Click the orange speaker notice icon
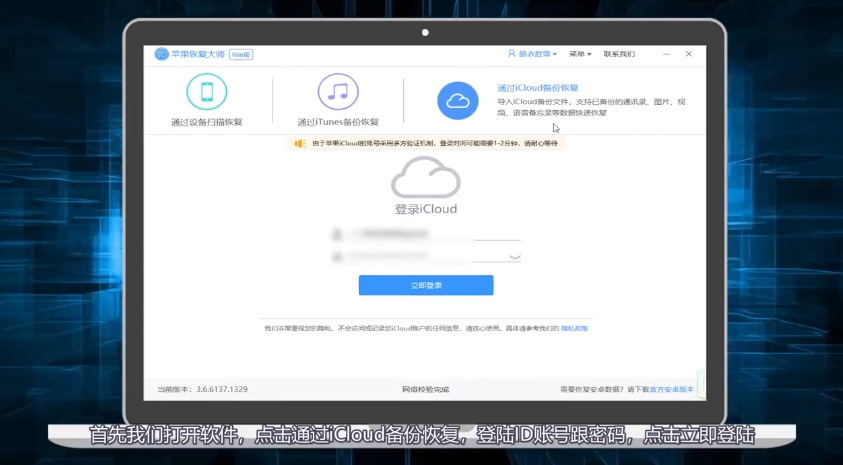The image size is (843, 465). click(x=299, y=144)
